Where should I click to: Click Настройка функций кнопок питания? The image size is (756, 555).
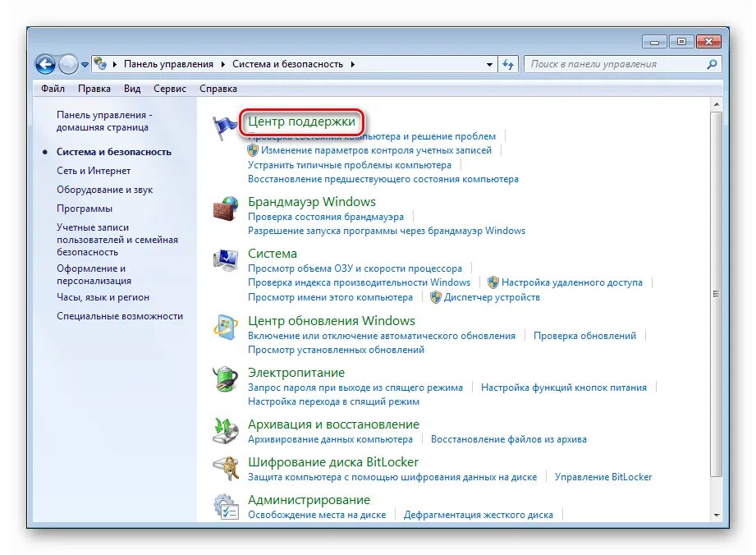pyautogui.click(x=564, y=388)
